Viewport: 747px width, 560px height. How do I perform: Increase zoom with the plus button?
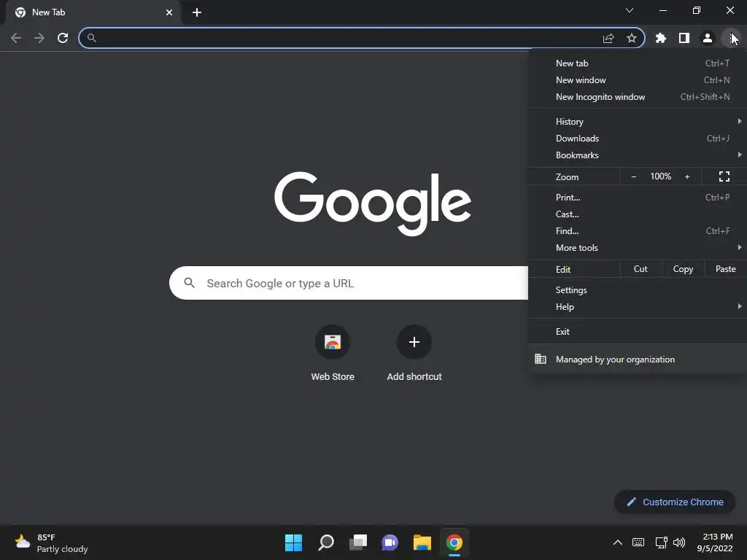click(x=687, y=176)
